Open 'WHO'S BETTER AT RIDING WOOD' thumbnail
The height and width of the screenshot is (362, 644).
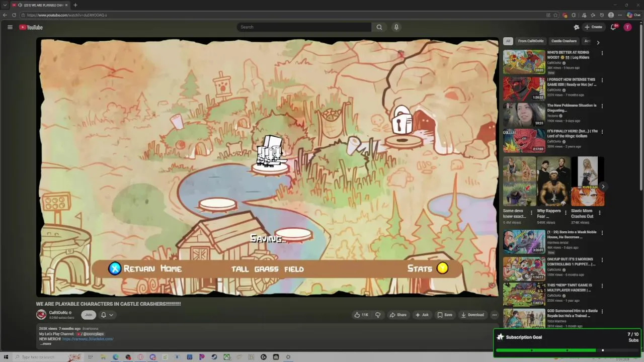[524, 62]
